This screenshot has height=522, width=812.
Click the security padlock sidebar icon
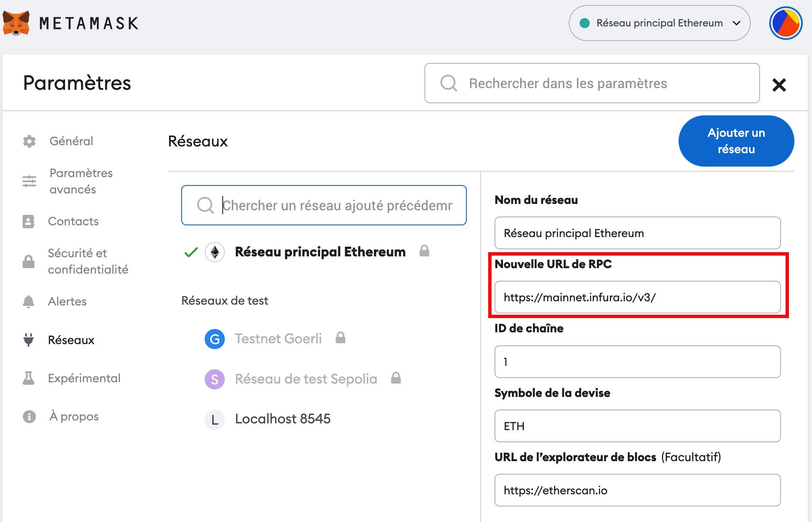point(29,261)
